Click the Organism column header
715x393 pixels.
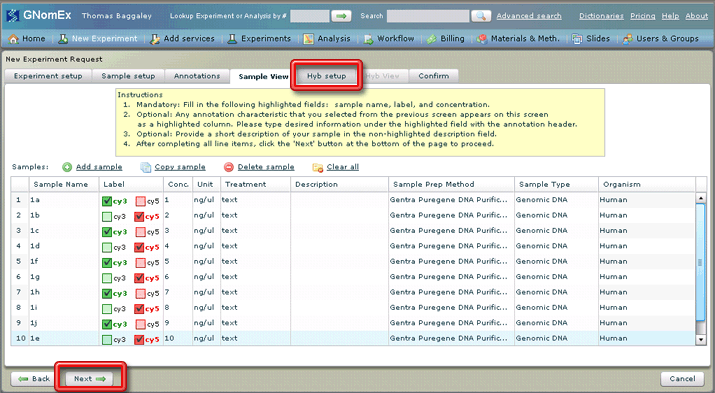tap(647, 184)
